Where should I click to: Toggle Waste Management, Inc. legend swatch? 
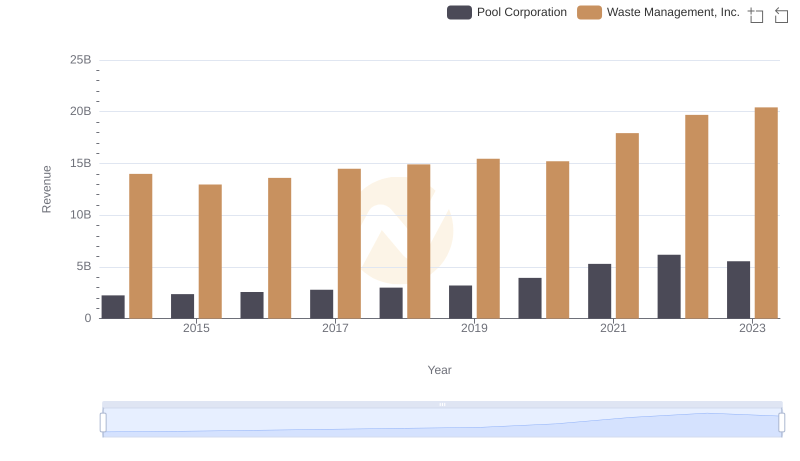tap(589, 12)
